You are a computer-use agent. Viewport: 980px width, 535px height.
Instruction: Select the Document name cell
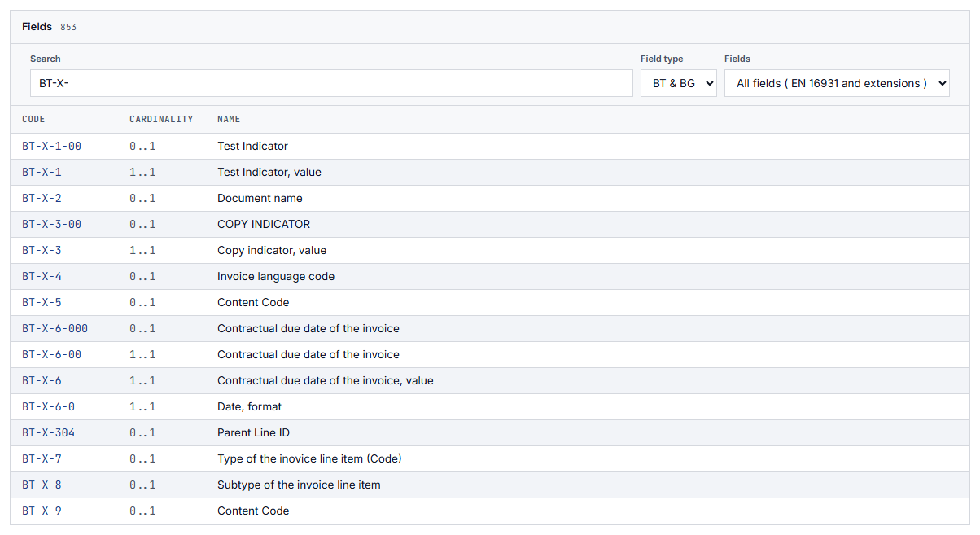point(260,199)
